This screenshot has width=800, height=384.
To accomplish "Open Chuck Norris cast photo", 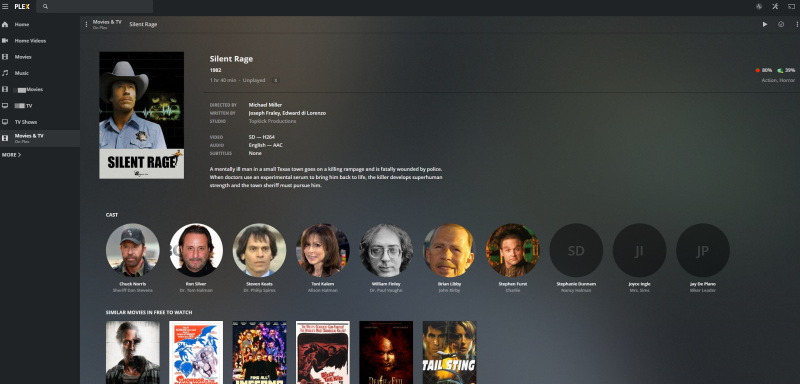I will 133,250.
